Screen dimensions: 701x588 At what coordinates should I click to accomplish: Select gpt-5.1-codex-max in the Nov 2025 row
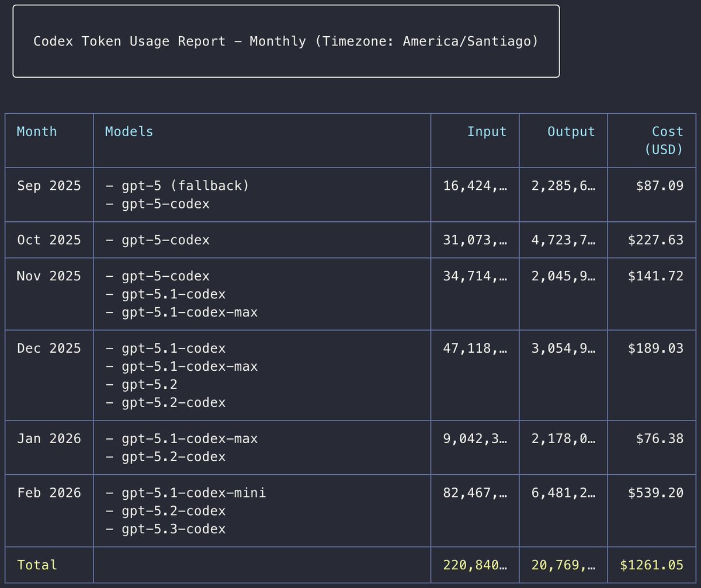182,312
